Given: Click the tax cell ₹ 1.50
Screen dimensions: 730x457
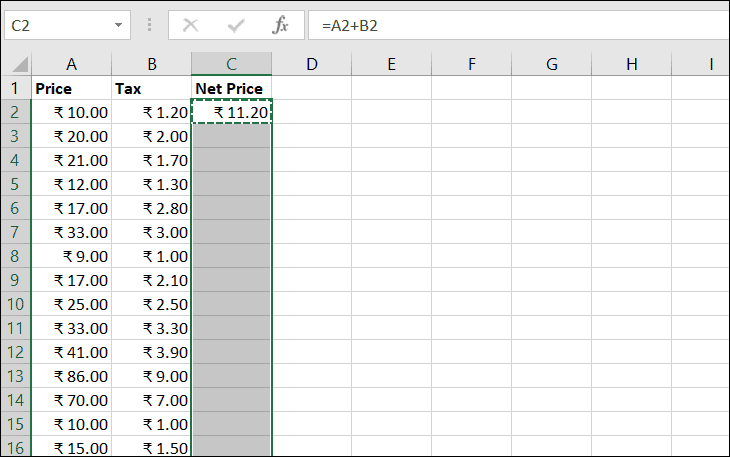Looking at the screenshot, I should [x=151, y=447].
